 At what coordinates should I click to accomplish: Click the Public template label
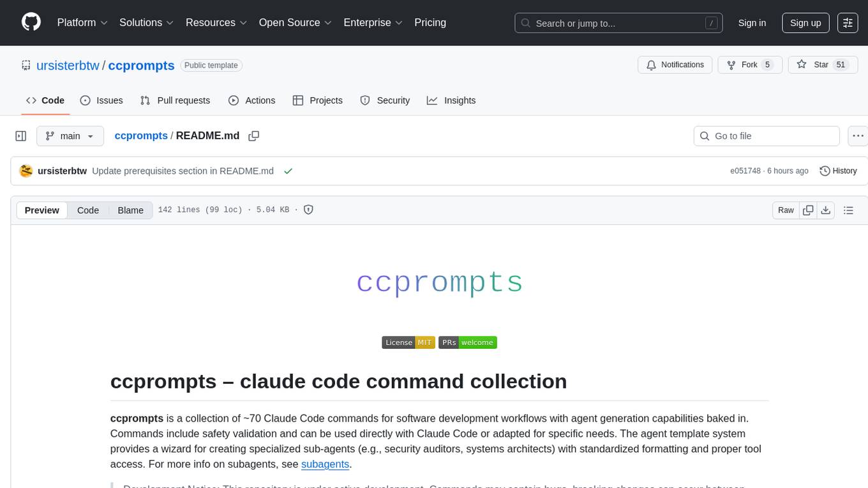coord(211,65)
